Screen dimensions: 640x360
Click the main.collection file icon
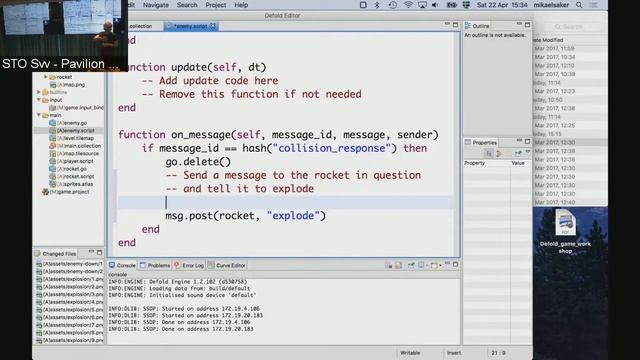52,146
